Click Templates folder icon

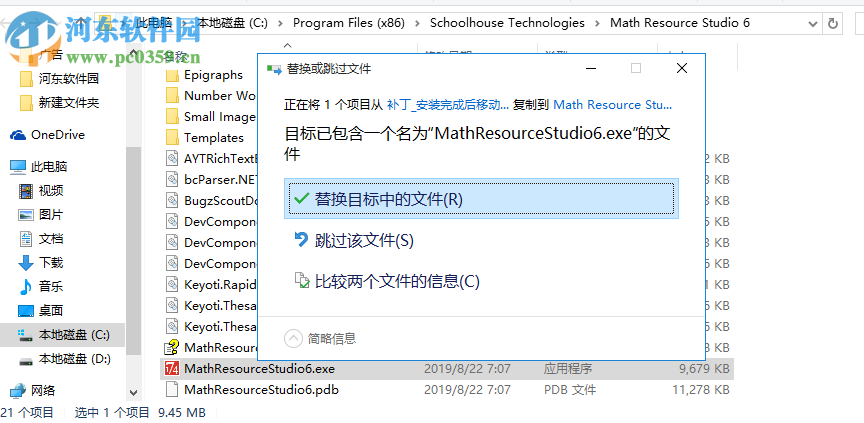[x=172, y=138]
